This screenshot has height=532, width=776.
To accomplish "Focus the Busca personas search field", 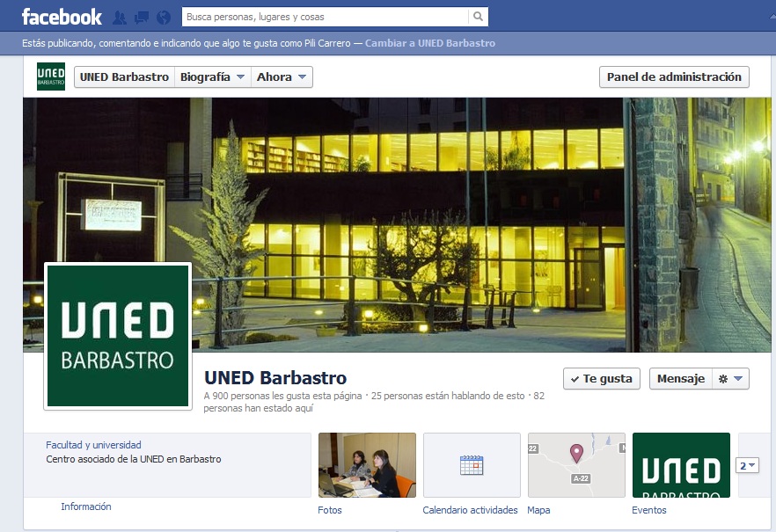I will (326, 17).
